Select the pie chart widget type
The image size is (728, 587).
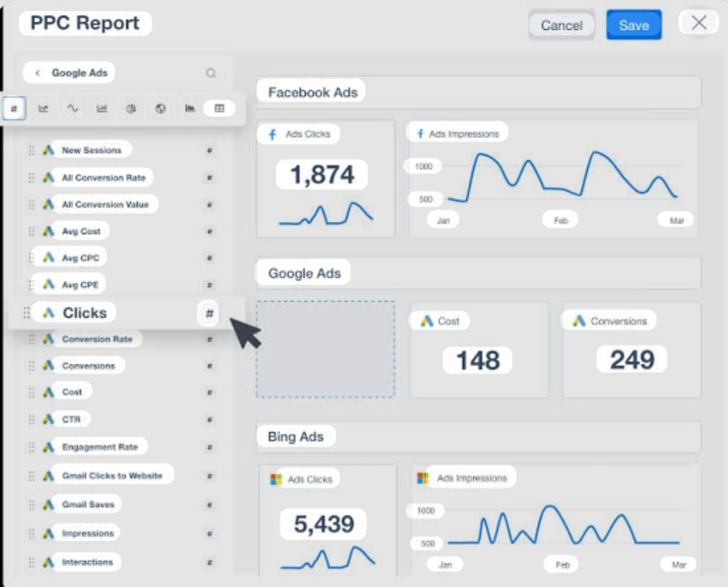(131, 108)
